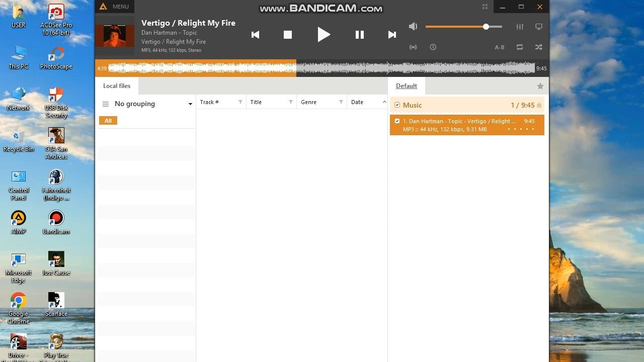Stop playback with the stop button
Screen dimensions: 644x362
[288, 35]
